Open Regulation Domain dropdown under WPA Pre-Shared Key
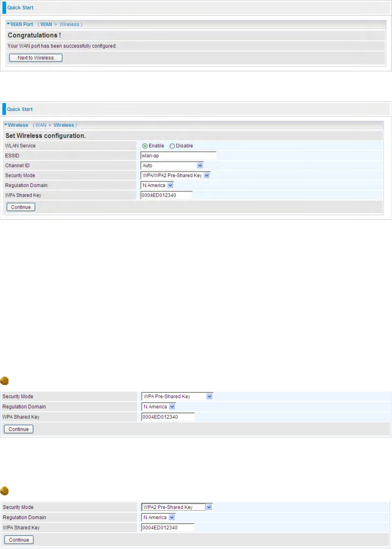 point(158,407)
